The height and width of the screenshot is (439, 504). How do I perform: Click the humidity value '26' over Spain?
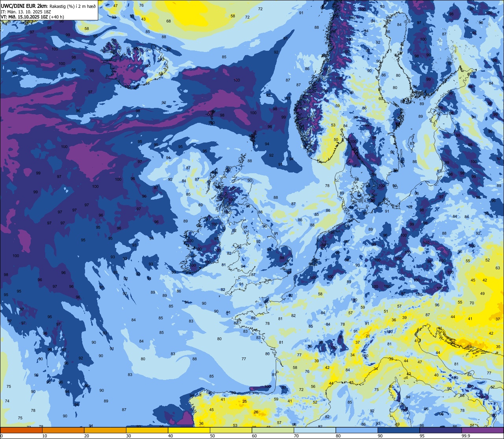tap(256, 412)
